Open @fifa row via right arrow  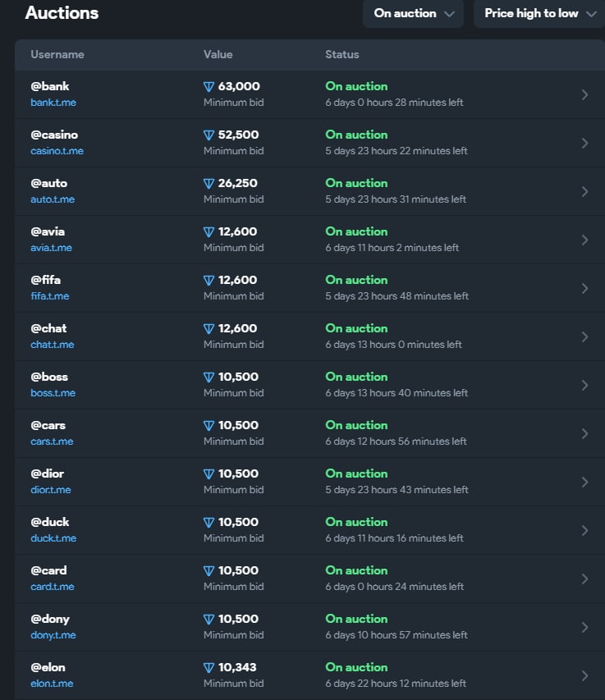[584, 288]
